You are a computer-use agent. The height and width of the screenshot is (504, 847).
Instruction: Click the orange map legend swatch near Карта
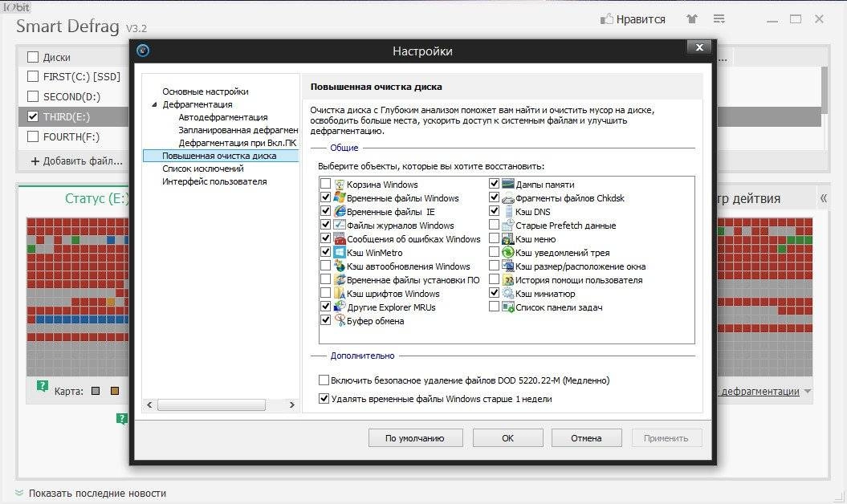pyautogui.click(x=115, y=391)
